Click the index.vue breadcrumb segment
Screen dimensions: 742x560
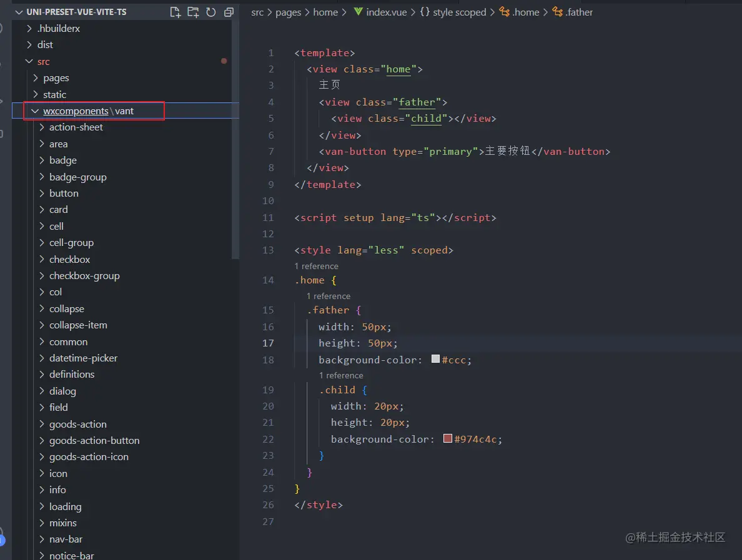point(386,12)
